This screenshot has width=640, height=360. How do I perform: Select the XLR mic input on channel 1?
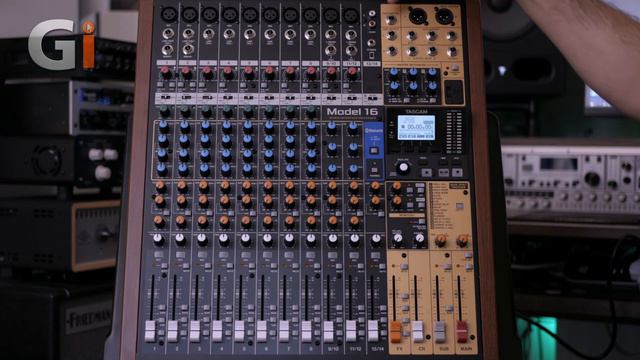tap(169, 15)
